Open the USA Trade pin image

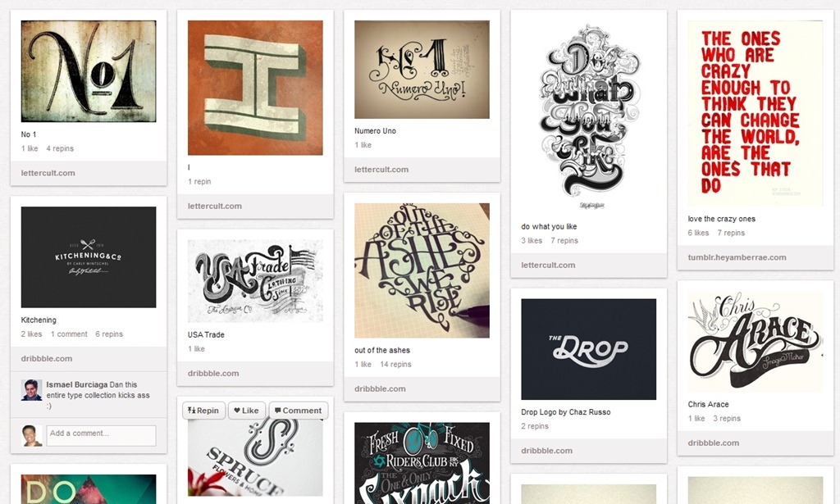(255, 281)
